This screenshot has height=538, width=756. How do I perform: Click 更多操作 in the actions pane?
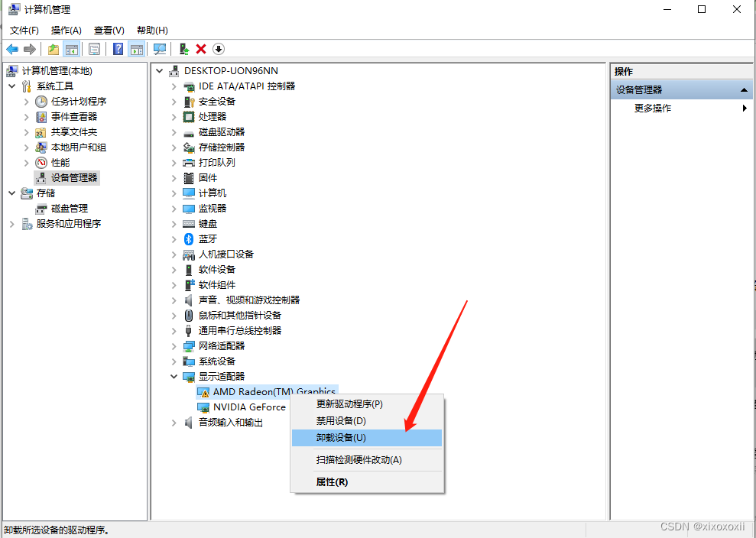pos(652,108)
